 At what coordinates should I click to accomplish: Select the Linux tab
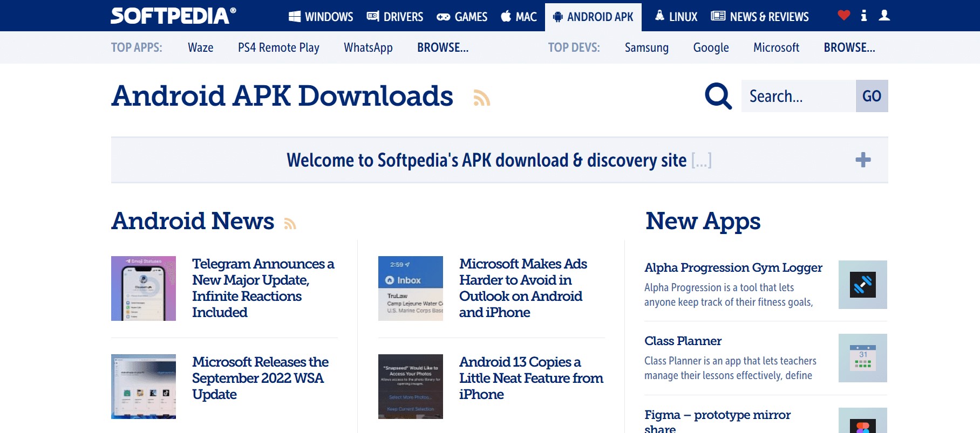point(676,17)
